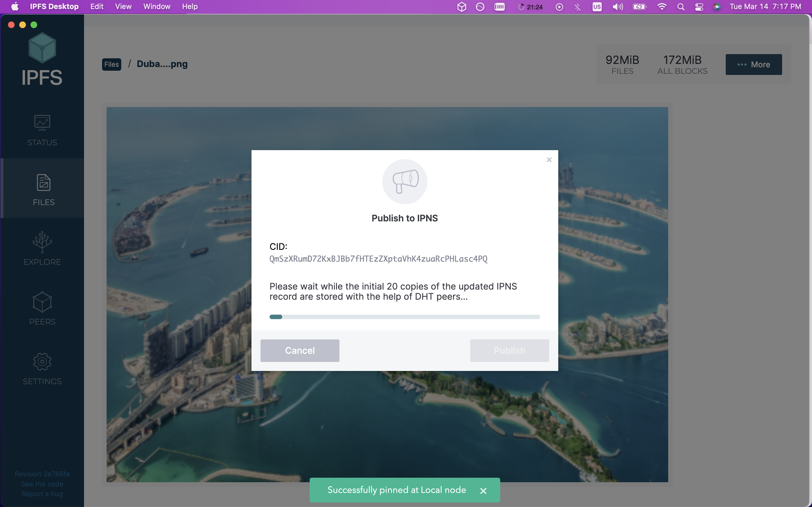The image size is (812, 507).
Task: Dismiss the Successfully pinned notification
Action: coord(483,491)
